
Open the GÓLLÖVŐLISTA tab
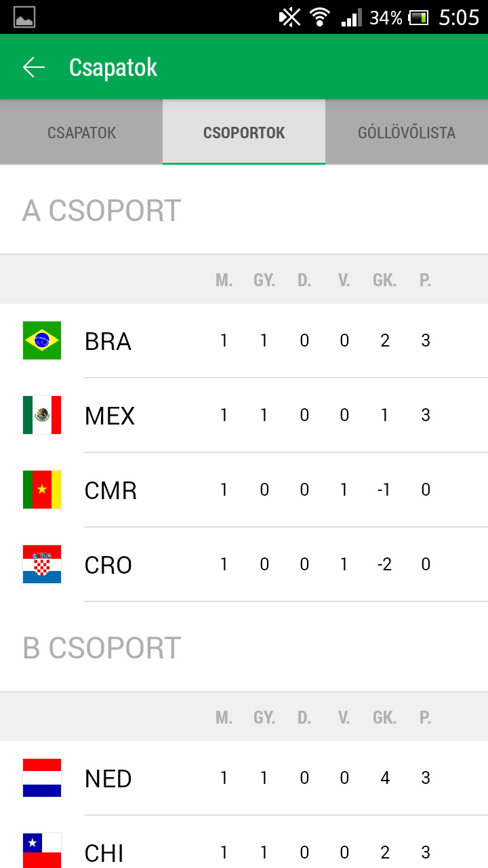coord(407,132)
